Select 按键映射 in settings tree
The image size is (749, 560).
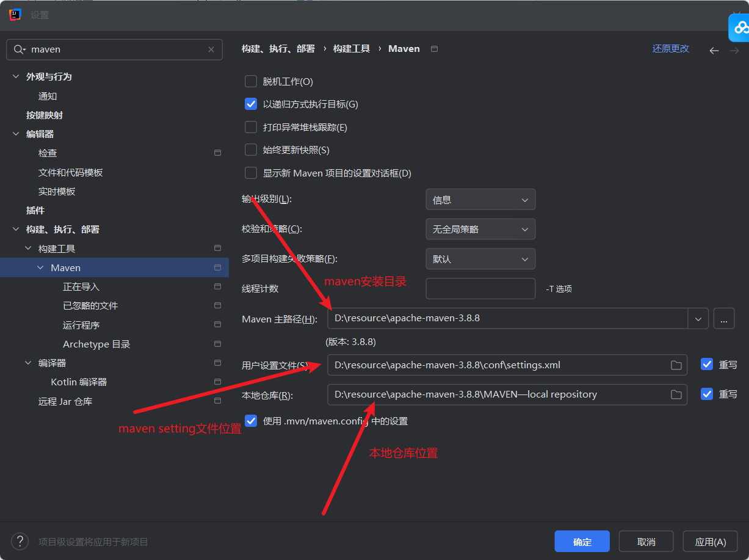point(45,115)
